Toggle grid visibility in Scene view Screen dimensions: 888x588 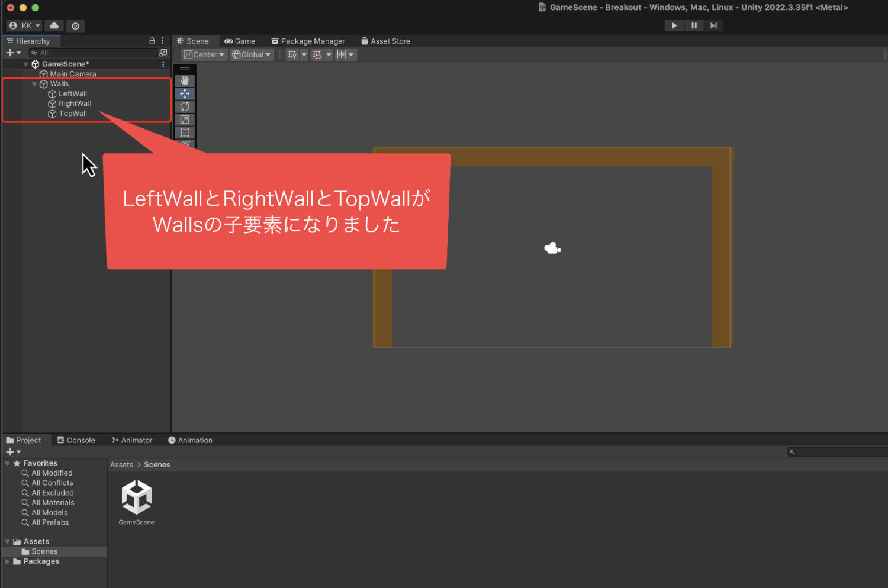point(292,54)
